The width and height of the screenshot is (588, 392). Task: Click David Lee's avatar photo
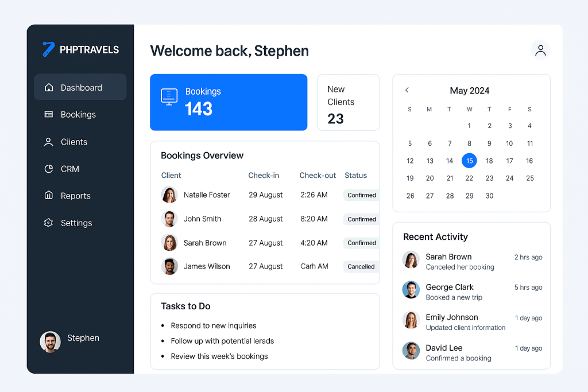click(x=411, y=351)
